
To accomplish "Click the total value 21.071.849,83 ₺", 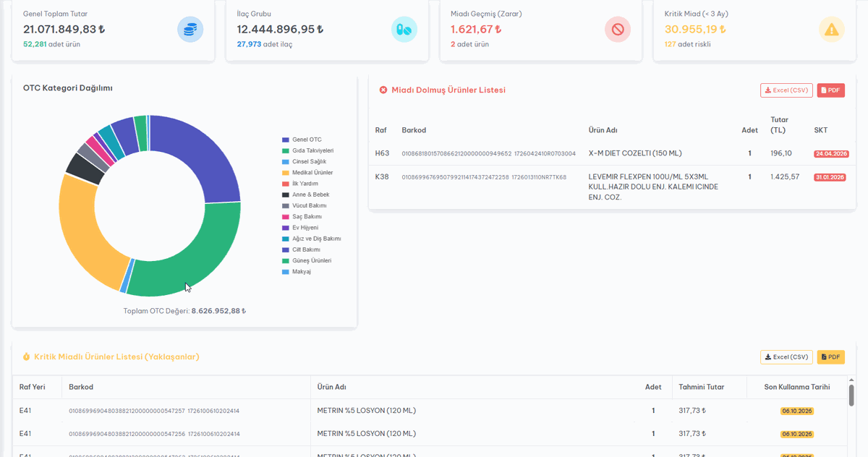I will (64, 30).
